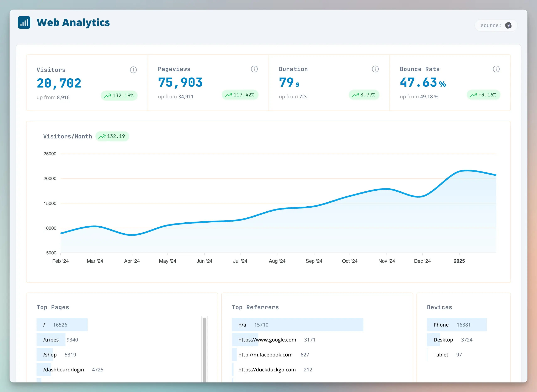Click the 'up from 34,911' text
Screen dimensions: 537x392
[x=176, y=97]
